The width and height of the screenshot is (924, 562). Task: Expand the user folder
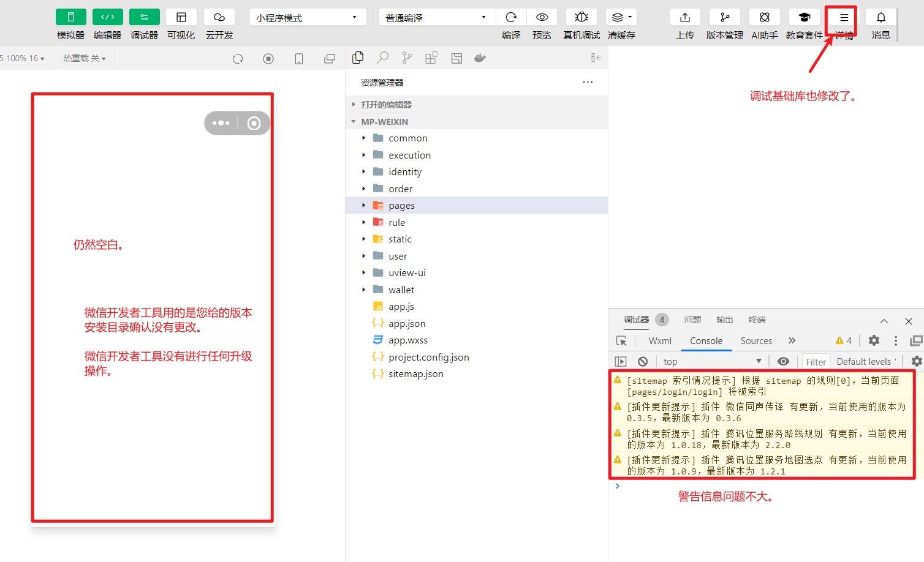477,256
